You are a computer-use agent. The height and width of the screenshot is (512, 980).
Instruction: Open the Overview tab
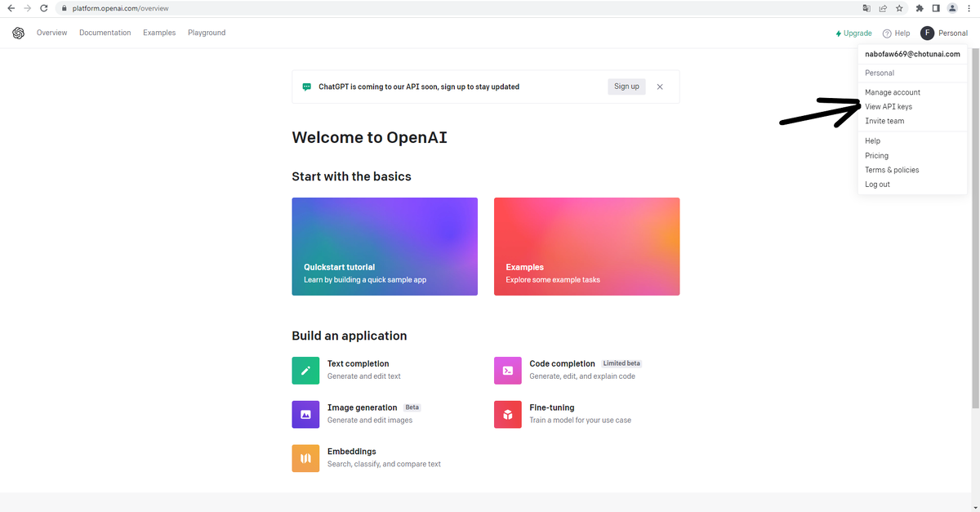pos(51,33)
